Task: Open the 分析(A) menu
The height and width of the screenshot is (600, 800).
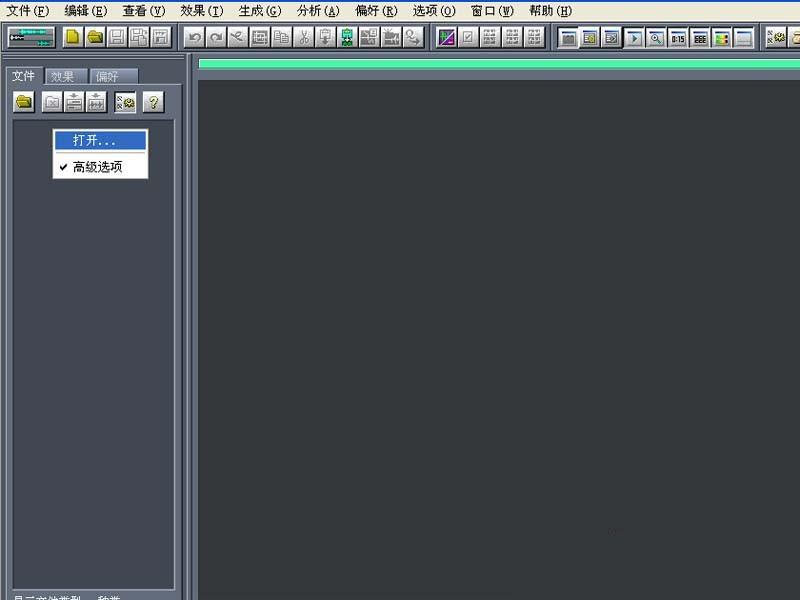Action: pos(318,11)
